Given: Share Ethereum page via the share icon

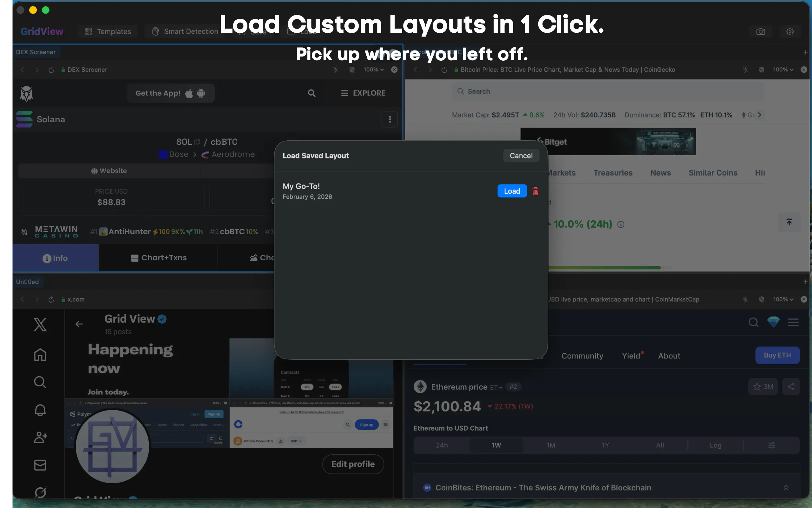Looking at the screenshot, I should coord(791,386).
